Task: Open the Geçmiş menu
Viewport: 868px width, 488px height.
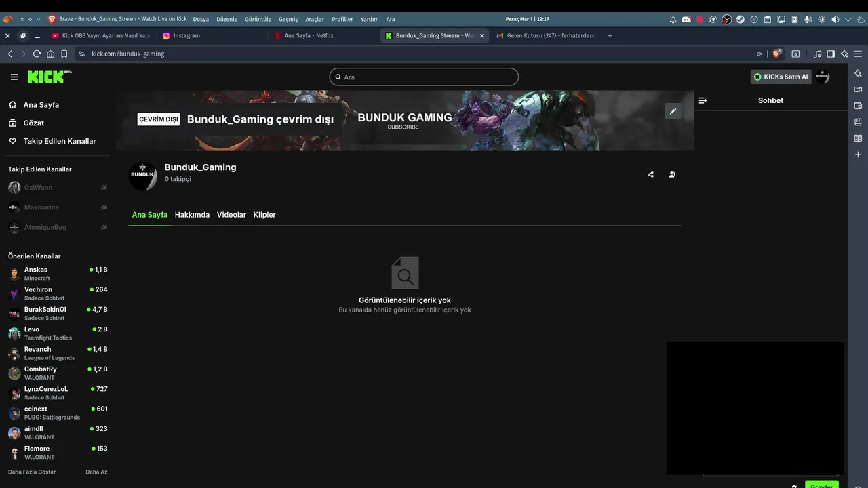Action: (288, 19)
